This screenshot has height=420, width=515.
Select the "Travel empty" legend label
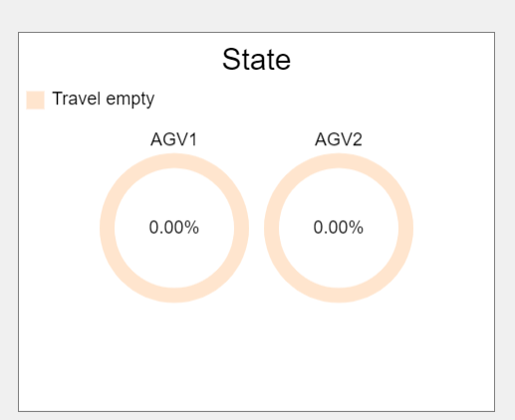104,99
